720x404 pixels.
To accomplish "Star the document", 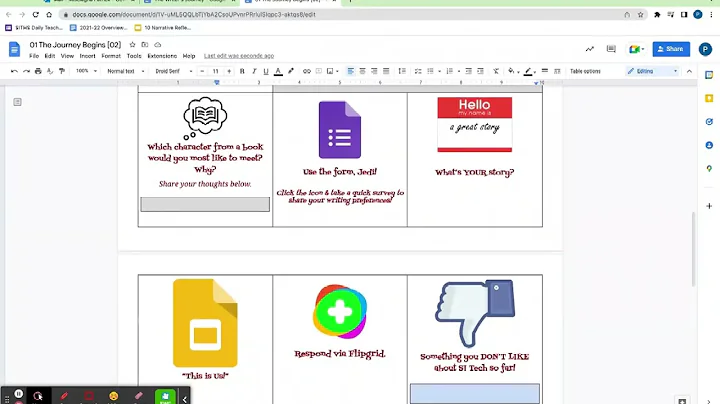I will coord(132,45).
